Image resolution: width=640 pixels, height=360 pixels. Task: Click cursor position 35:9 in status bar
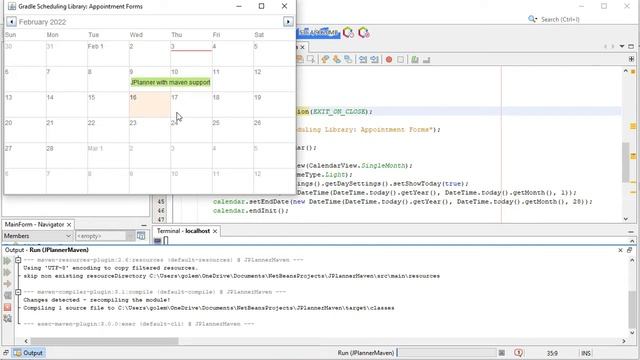click(x=552, y=353)
